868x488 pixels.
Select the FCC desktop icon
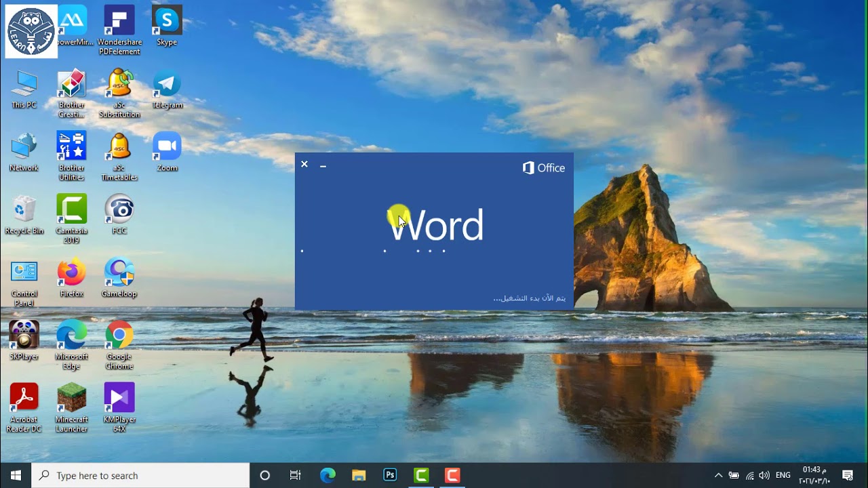click(119, 216)
